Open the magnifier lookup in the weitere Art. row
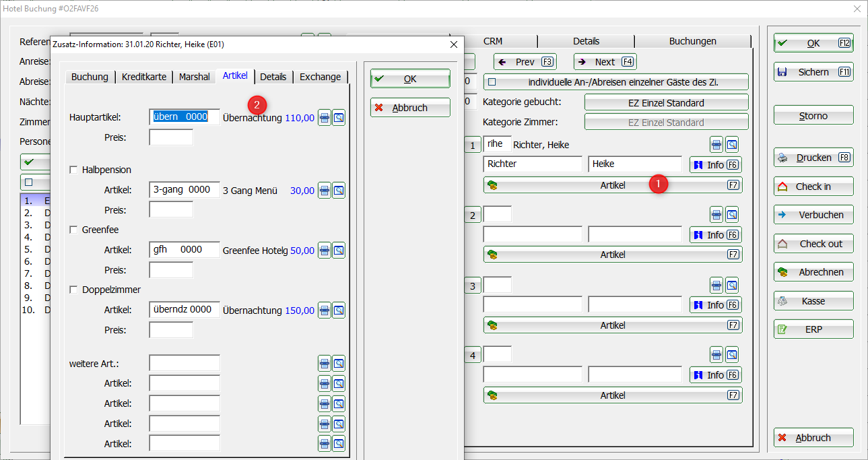The height and width of the screenshot is (460, 868). click(x=339, y=364)
